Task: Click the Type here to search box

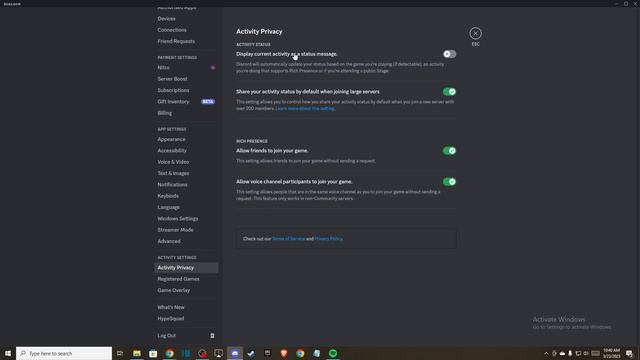Action: [x=64, y=353]
